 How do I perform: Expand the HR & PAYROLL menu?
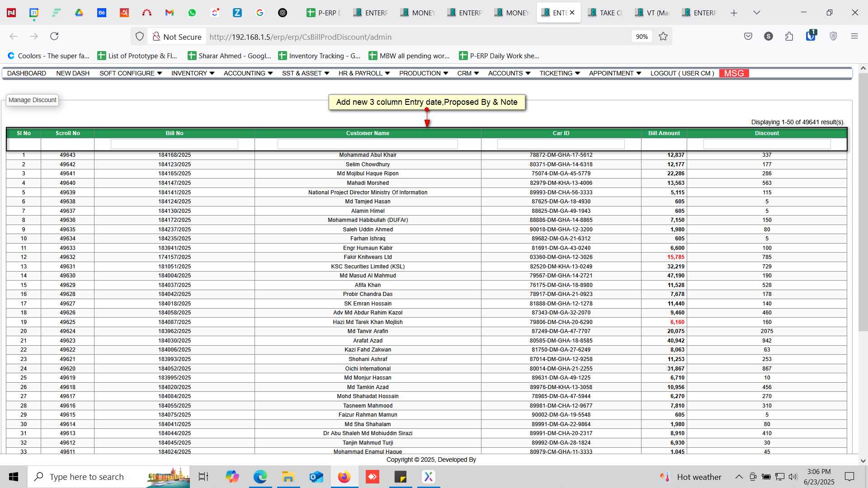(x=364, y=73)
